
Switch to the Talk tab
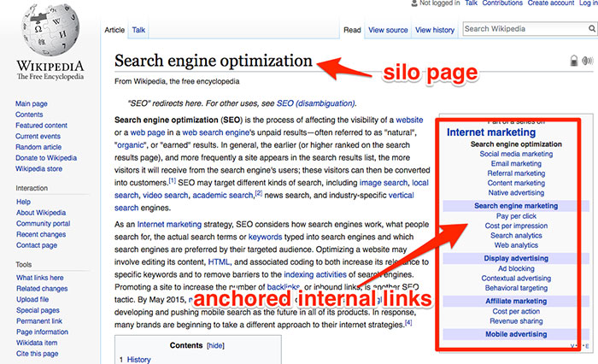tap(138, 30)
